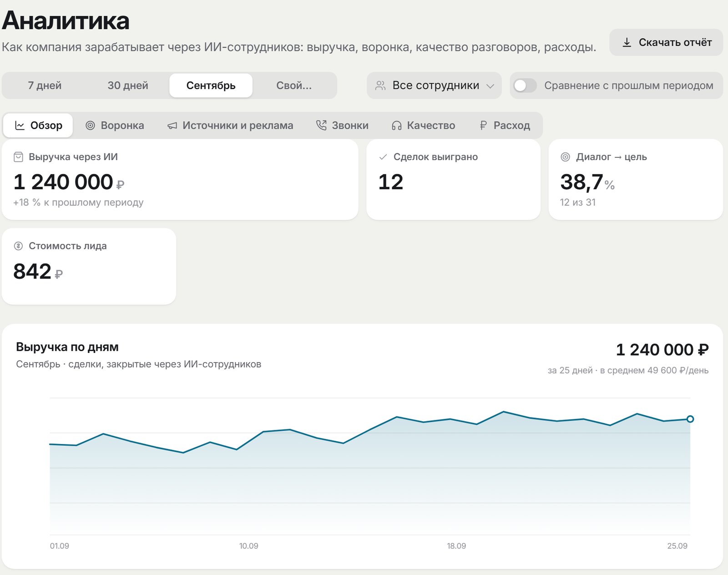728x575 pixels.
Task: Click the Аналитика page heading
Action: 66,20
